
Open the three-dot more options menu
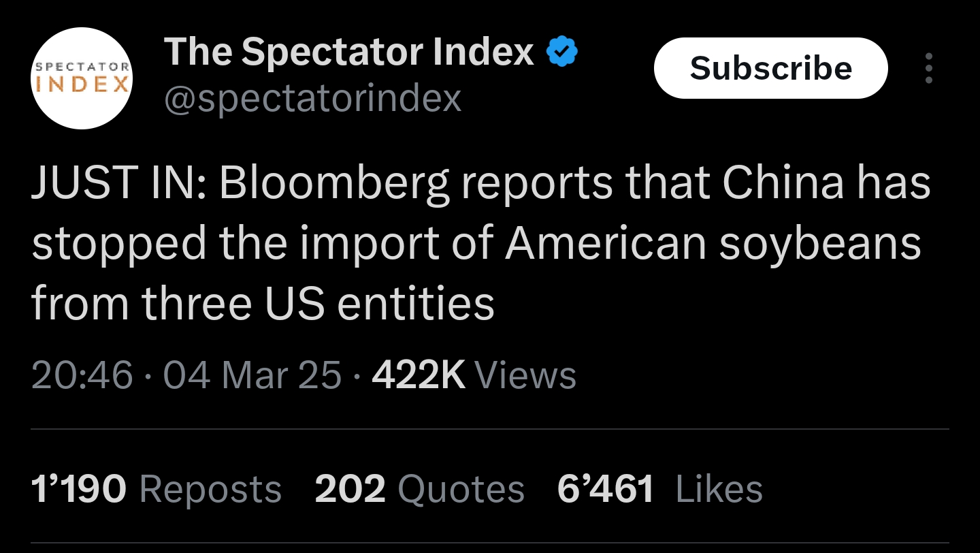(x=929, y=69)
